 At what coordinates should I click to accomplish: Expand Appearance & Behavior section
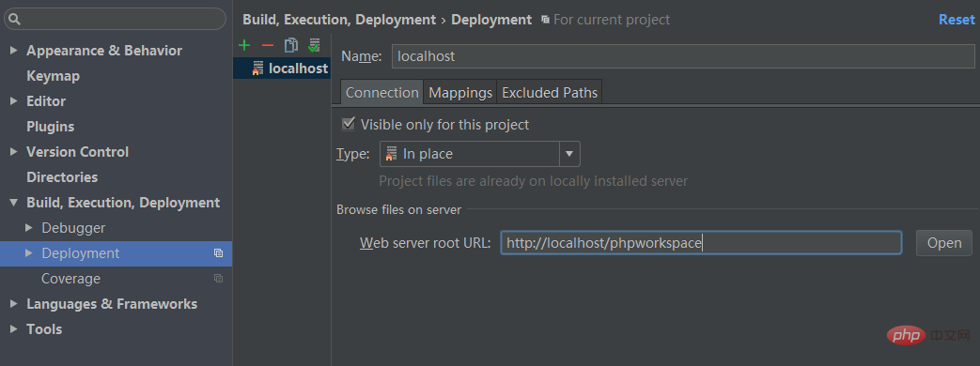tap(14, 51)
